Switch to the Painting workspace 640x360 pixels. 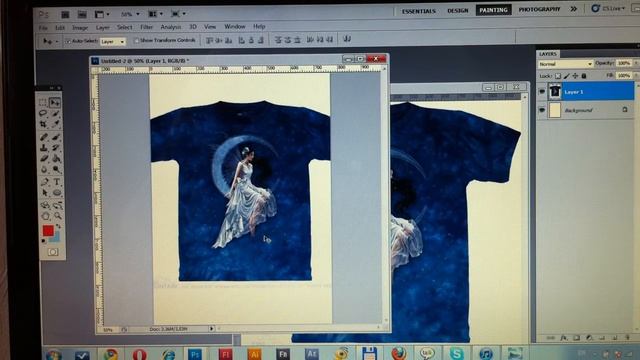point(493,10)
